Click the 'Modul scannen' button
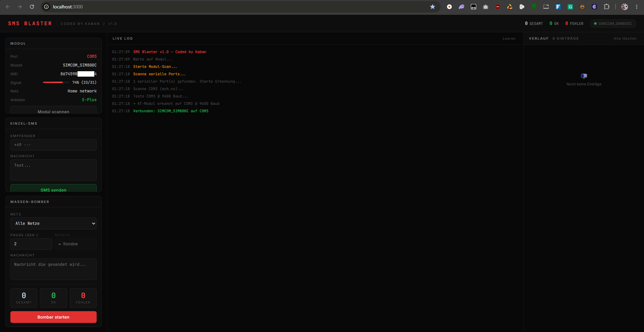The width and height of the screenshot is (644, 332). (53, 110)
